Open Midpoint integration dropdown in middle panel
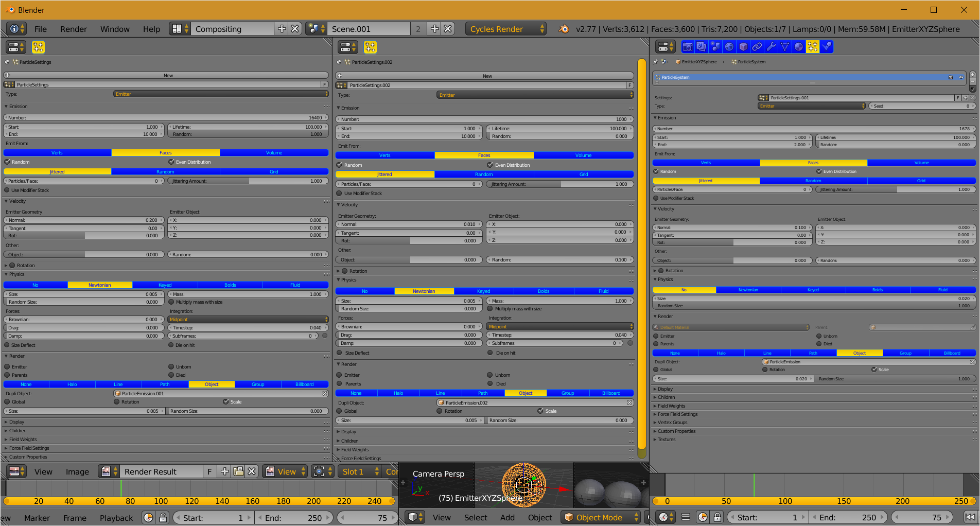 (560, 327)
